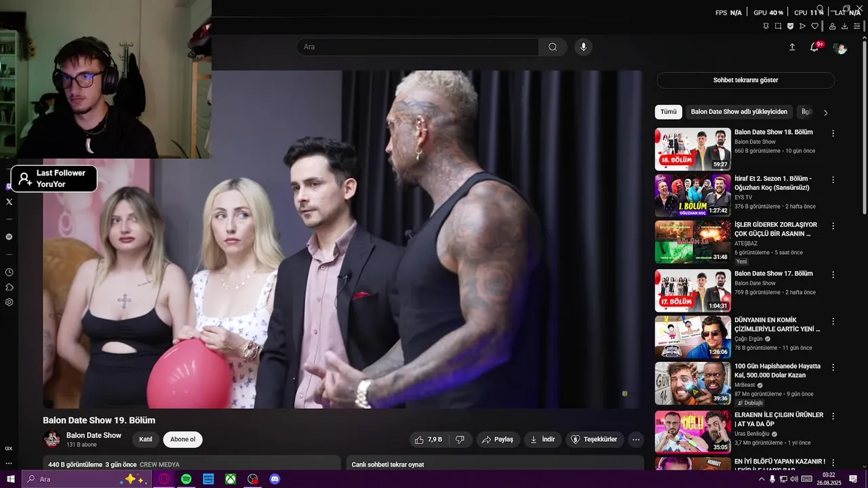The width and height of the screenshot is (868, 488).
Task: Click the Katıl join button
Action: [x=146, y=439]
